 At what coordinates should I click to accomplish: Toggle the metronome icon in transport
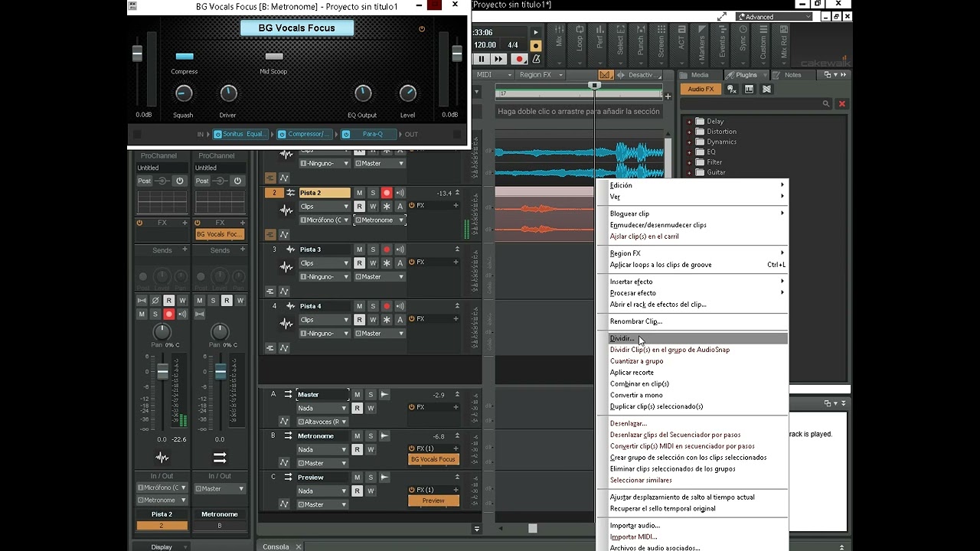pyautogui.click(x=536, y=59)
